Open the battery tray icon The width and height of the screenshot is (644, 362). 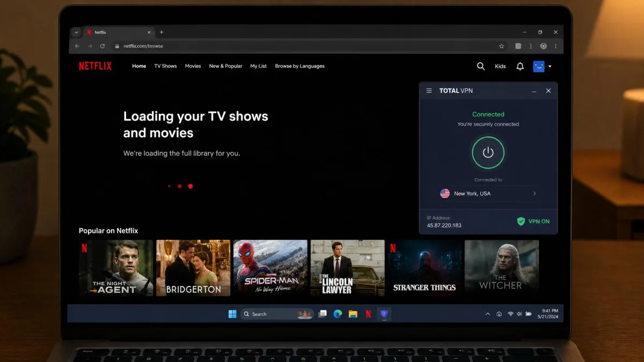coord(529,314)
